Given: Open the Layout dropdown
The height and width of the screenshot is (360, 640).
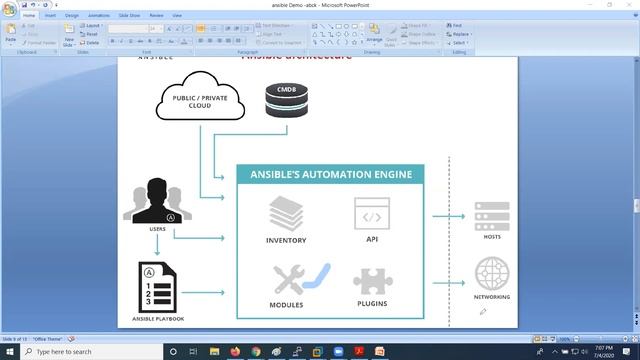Looking at the screenshot, I should tap(91, 25).
